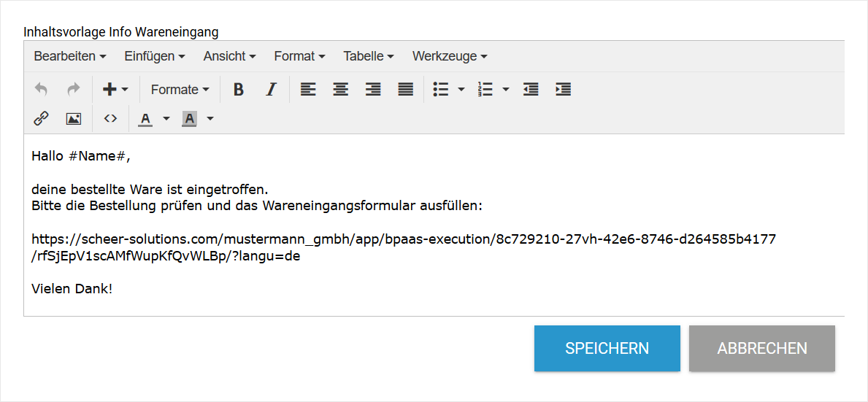Toggle bullet list formatting
The image size is (868, 402).
pyautogui.click(x=440, y=90)
